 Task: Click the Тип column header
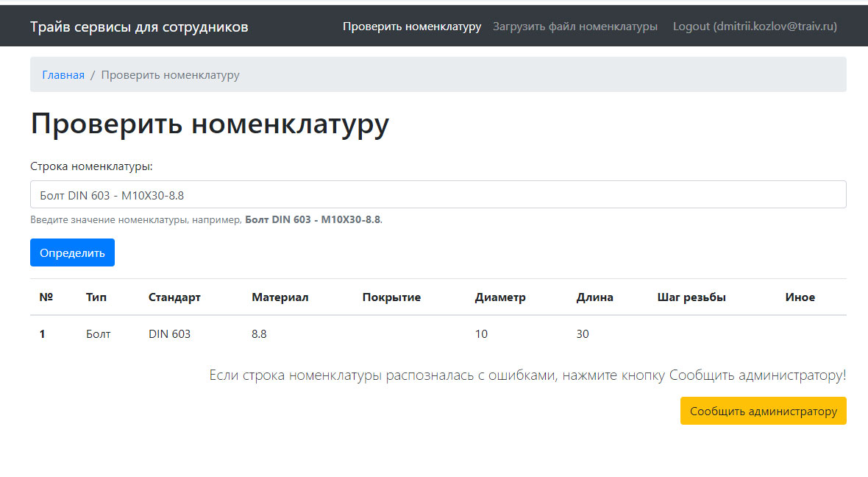point(96,297)
